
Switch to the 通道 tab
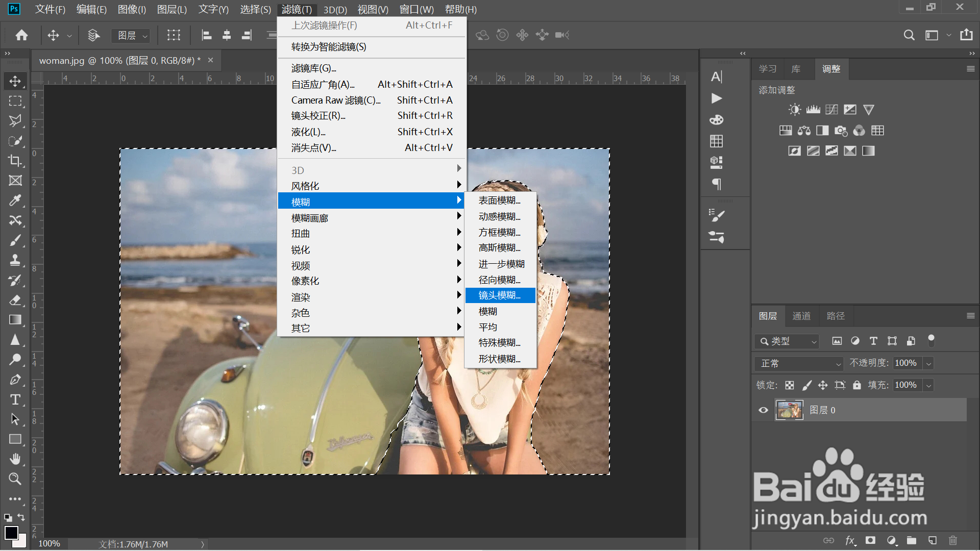[801, 316]
